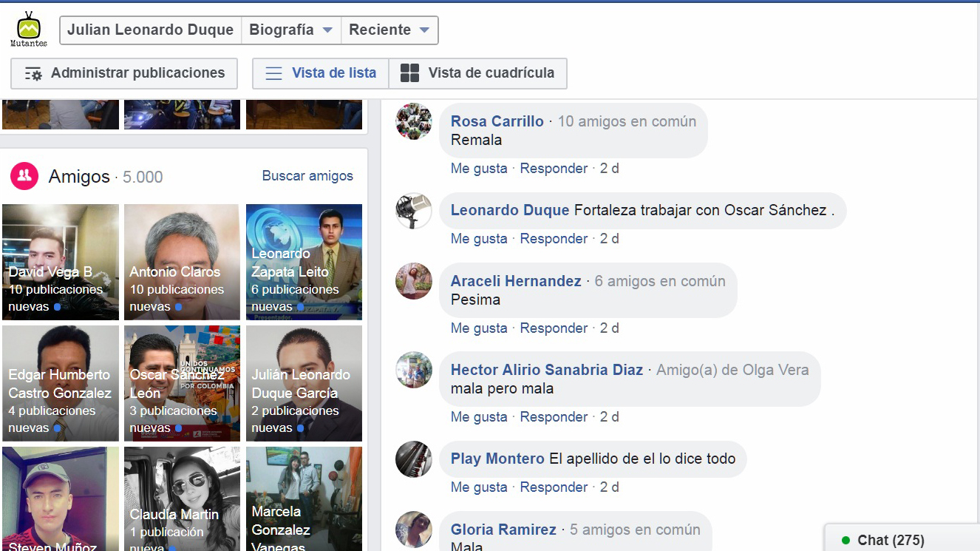This screenshot has width=980, height=551.
Task: Click the pink Amigos friends icon
Action: [x=24, y=176]
